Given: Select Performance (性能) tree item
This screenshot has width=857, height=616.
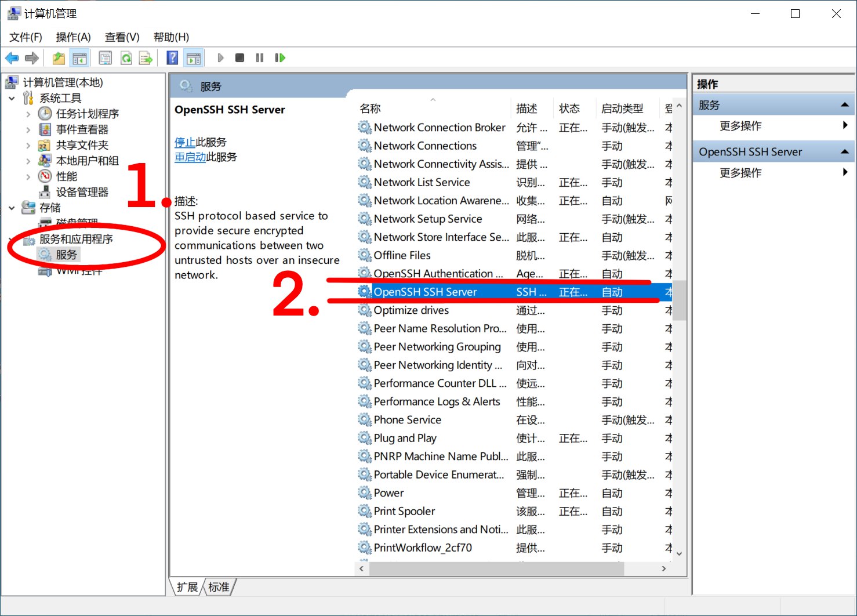Looking at the screenshot, I should coord(67,176).
